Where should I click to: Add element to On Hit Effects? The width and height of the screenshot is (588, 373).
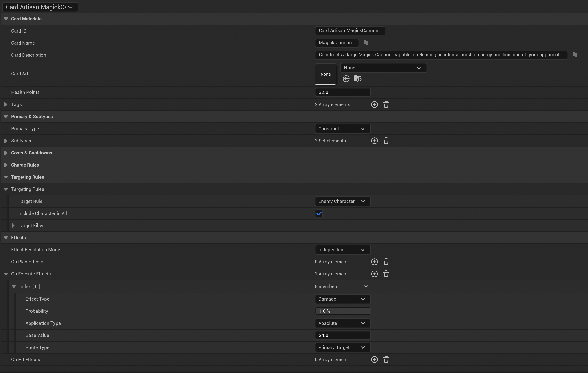click(374, 360)
